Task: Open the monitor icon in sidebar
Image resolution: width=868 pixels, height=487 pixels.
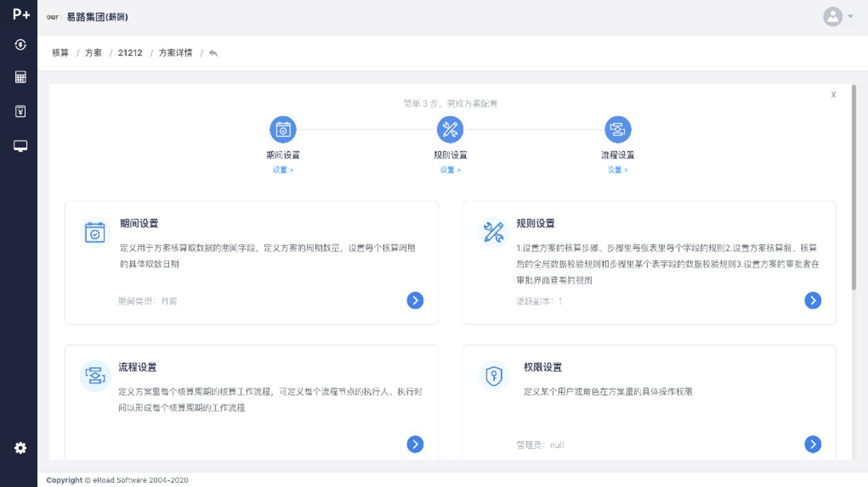Action: 21,146
